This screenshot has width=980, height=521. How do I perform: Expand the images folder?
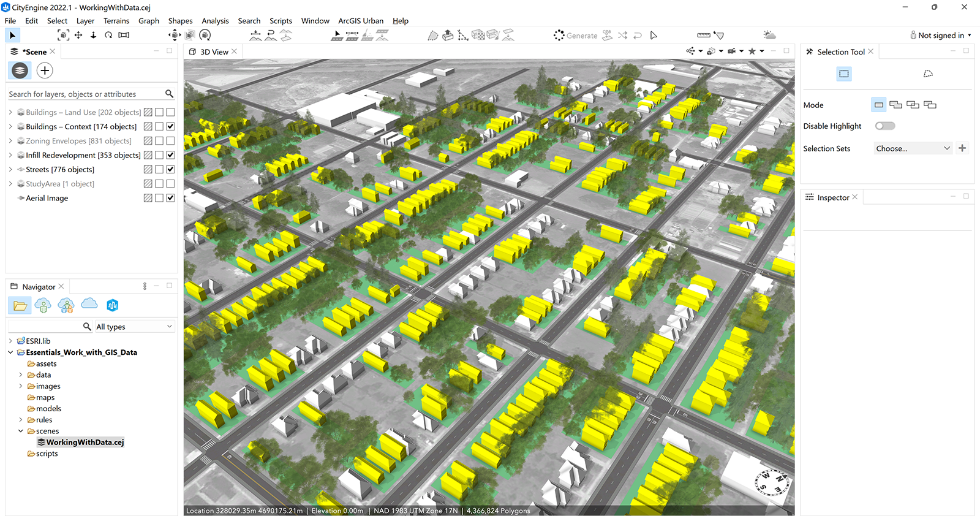point(21,386)
